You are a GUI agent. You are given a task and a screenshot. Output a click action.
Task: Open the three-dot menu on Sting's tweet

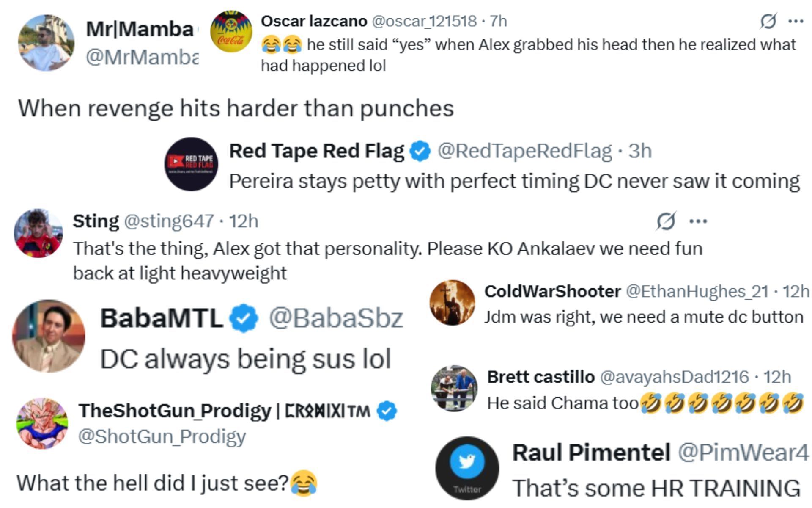point(698,221)
